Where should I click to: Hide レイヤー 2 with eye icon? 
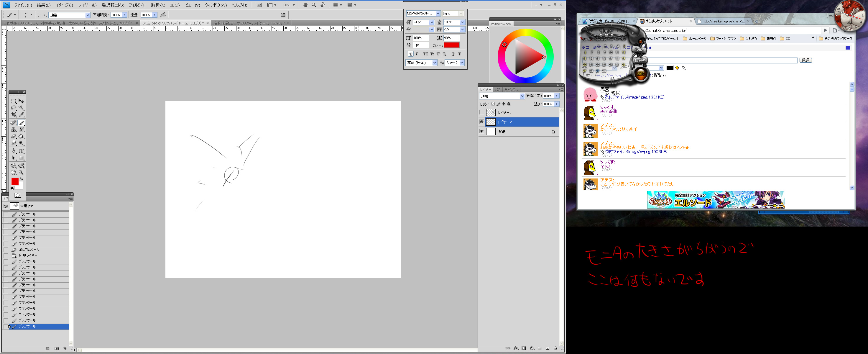[481, 122]
